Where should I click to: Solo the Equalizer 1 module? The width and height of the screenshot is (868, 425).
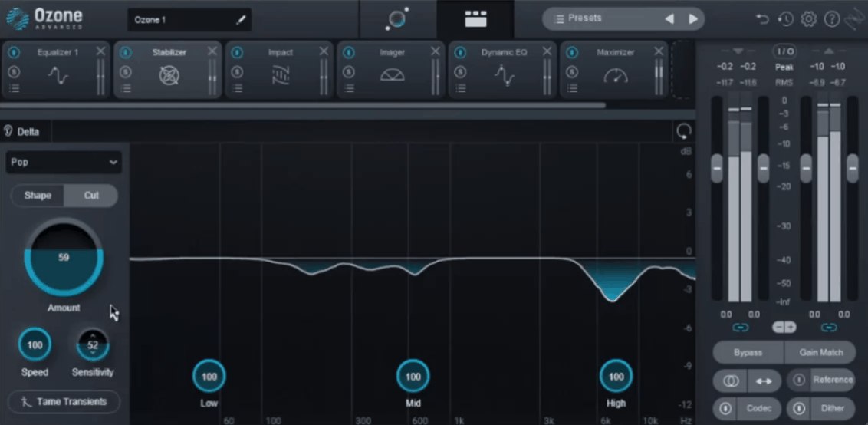(x=14, y=72)
